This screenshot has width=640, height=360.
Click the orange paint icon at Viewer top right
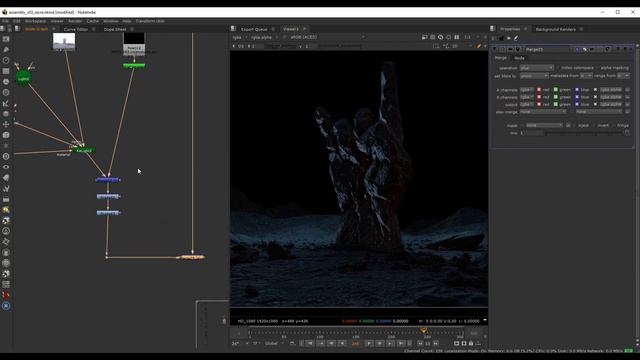(x=479, y=46)
